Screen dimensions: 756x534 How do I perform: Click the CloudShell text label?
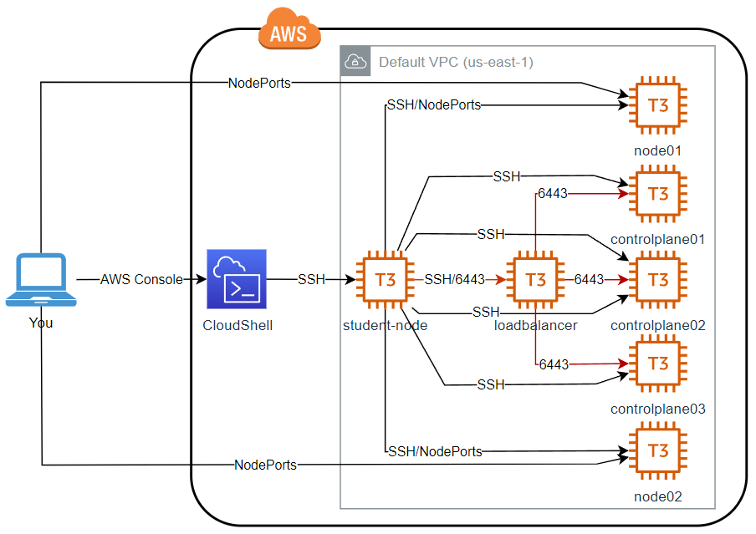coord(238,325)
